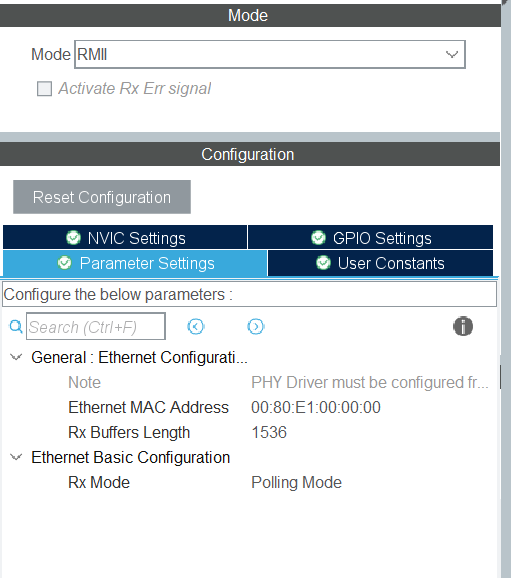Image resolution: width=514 pixels, height=578 pixels.
Task: Select the Rx Buffers Length value 1536
Action: point(269,433)
